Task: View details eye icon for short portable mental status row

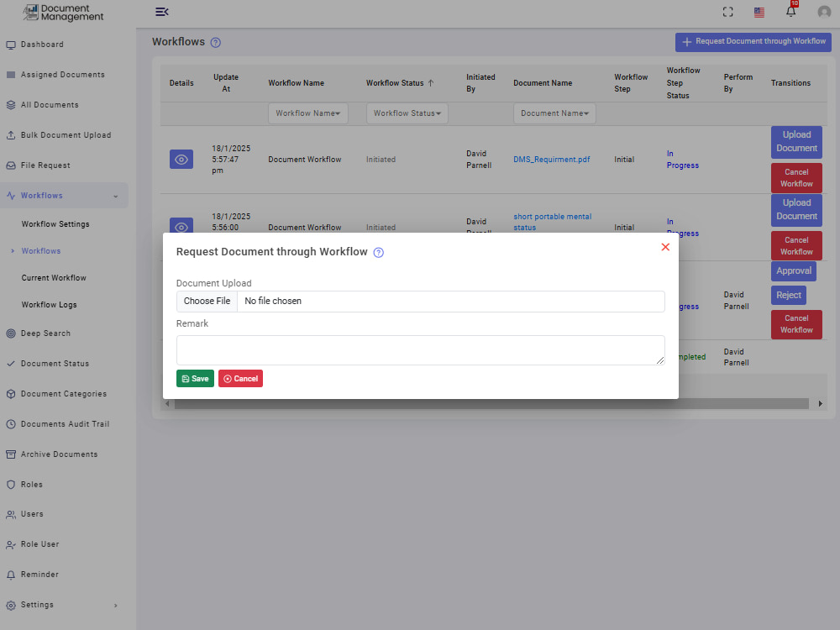Action: point(181,226)
